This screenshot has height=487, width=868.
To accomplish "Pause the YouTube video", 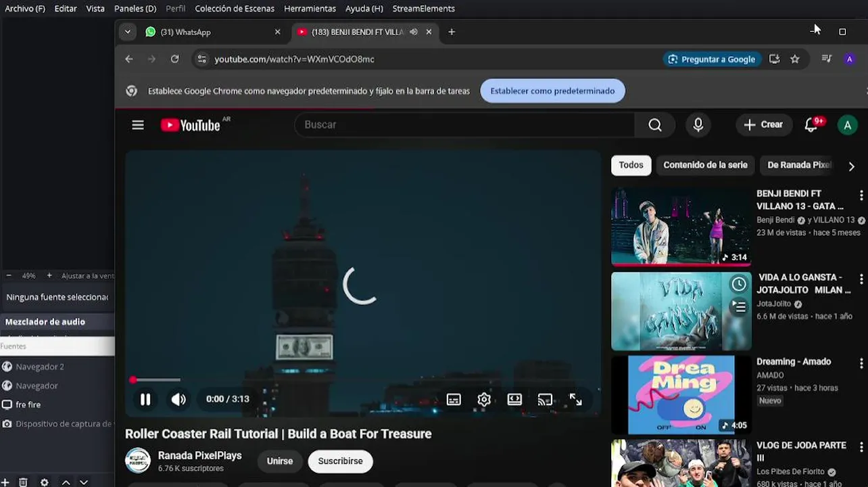I will click(x=145, y=399).
